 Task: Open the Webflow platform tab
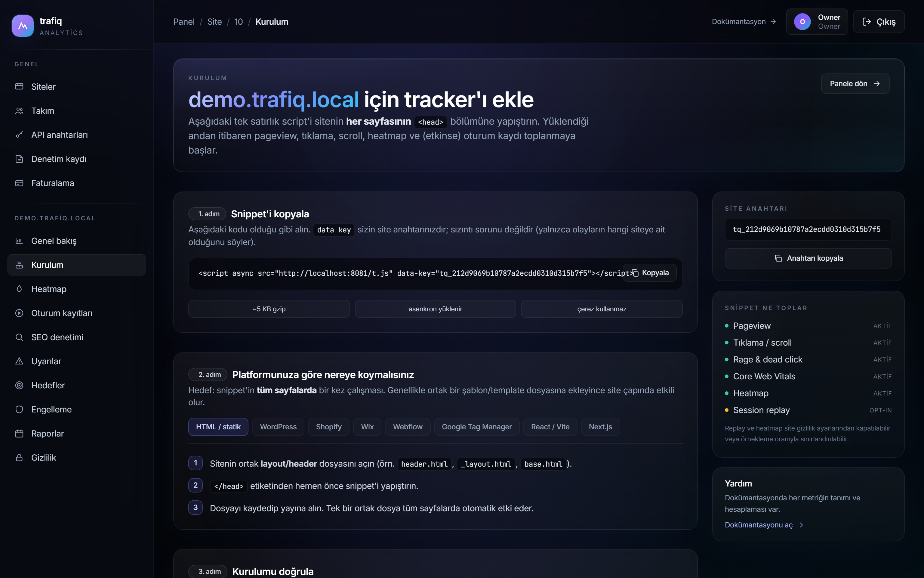407,427
